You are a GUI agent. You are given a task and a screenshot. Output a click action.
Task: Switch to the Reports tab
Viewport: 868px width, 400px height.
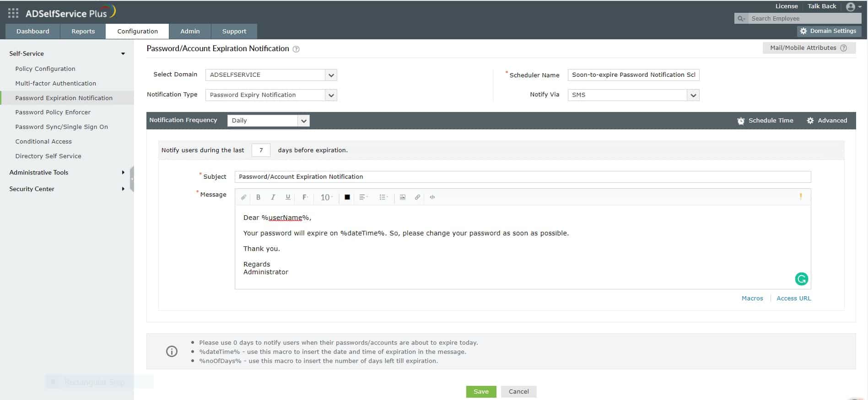click(83, 32)
